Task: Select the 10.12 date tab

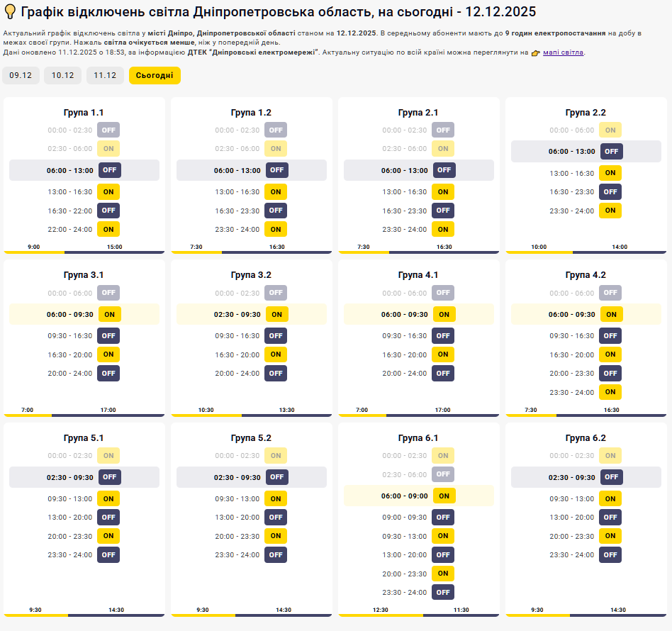Action: (62, 75)
